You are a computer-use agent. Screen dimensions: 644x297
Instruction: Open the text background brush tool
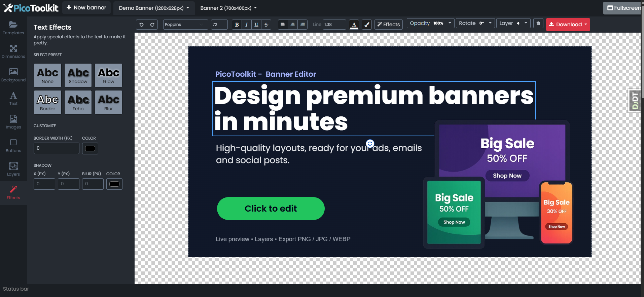367,25
